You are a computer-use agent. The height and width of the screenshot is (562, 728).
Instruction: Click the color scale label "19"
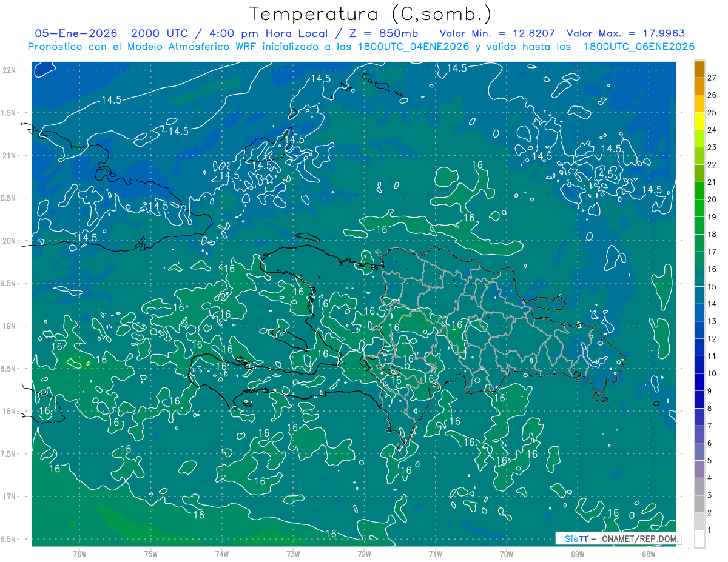tap(712, 216)
